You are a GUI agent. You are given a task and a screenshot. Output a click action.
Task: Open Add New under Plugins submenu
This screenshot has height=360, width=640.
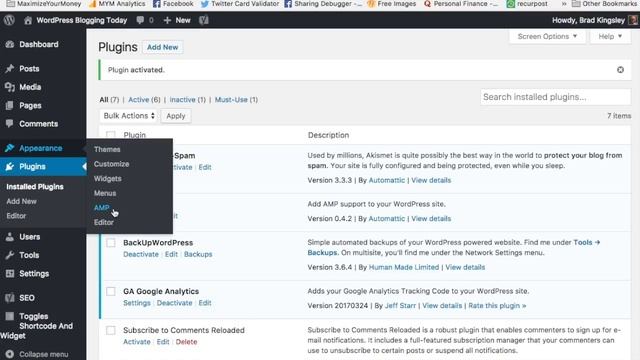click(x=21, y=201)
